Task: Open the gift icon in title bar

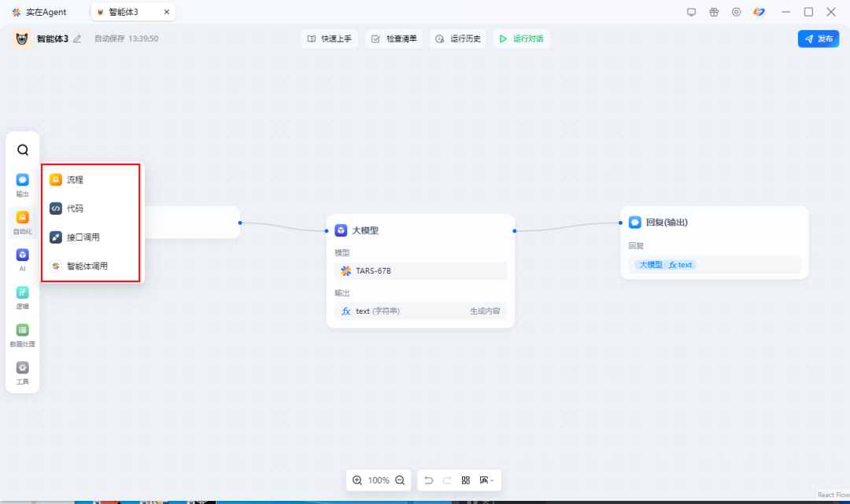Action: [x=714, y=12]
